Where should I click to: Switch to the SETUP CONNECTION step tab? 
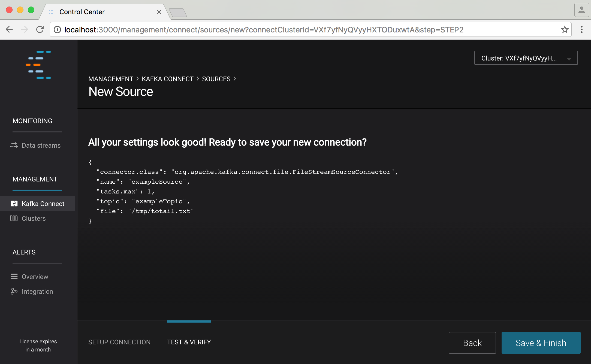[119, 342]
